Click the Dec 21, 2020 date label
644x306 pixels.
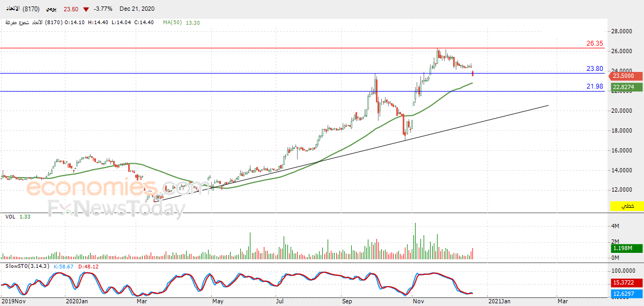point(136,9)
